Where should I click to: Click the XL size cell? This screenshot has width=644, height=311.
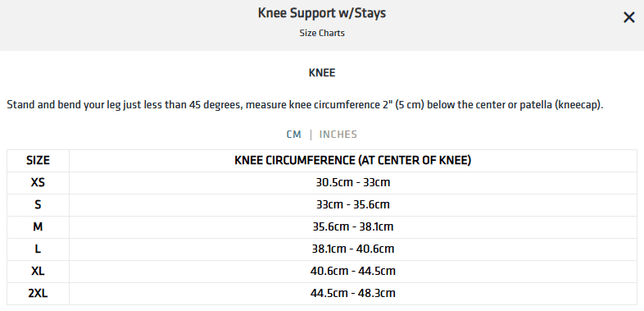(38, 271)
